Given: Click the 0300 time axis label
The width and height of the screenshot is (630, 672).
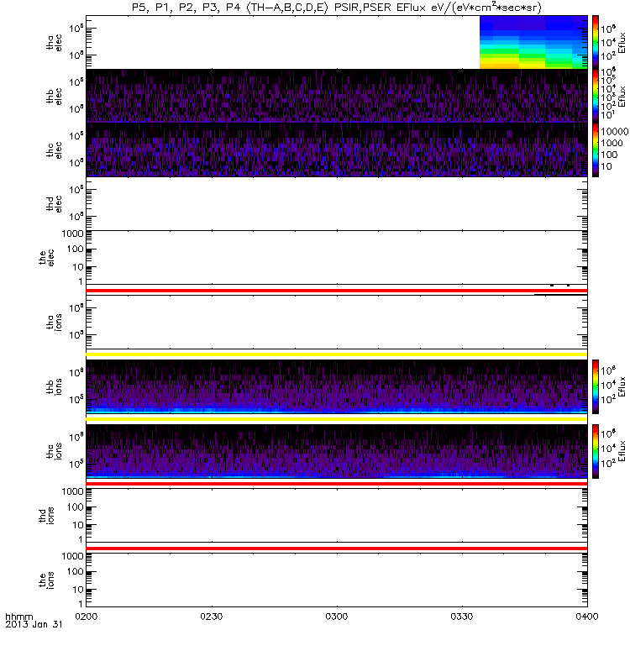Looking at the screenshot, I should click(337, 617).
